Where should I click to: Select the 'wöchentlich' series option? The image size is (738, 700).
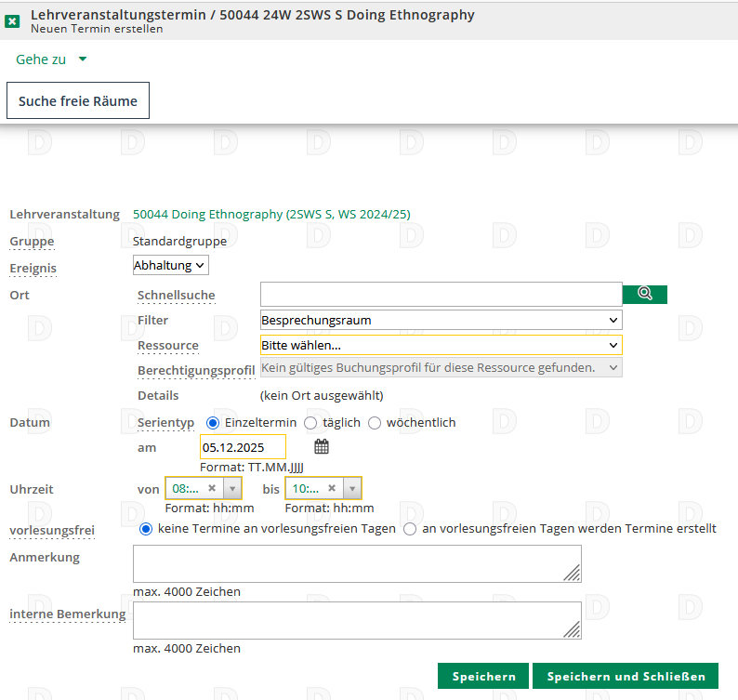click(375, 423)
